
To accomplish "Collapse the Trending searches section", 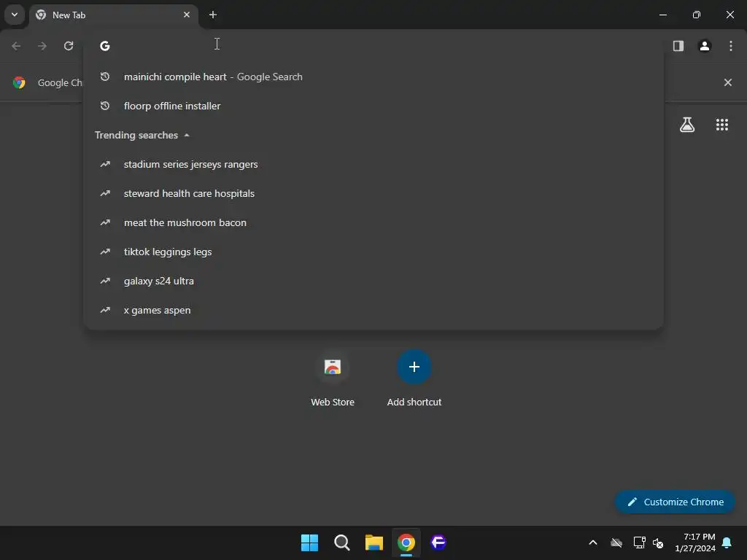I will click(142, 135).
